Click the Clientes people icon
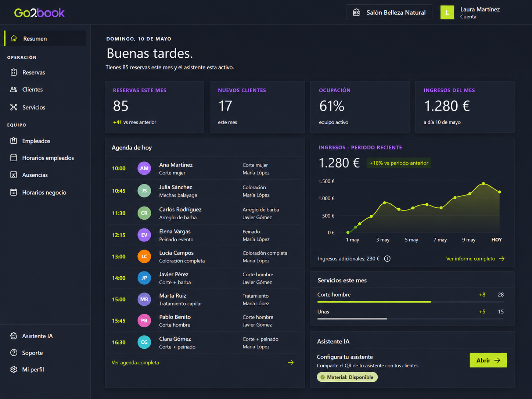532x399 pixels. tap(14, 89)
